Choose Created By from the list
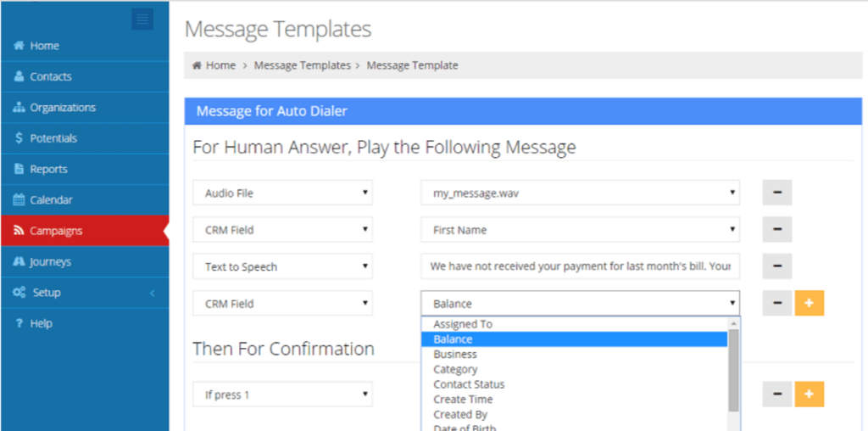The height and width of the screenshot is (431, 868). (x=574, y=414)
